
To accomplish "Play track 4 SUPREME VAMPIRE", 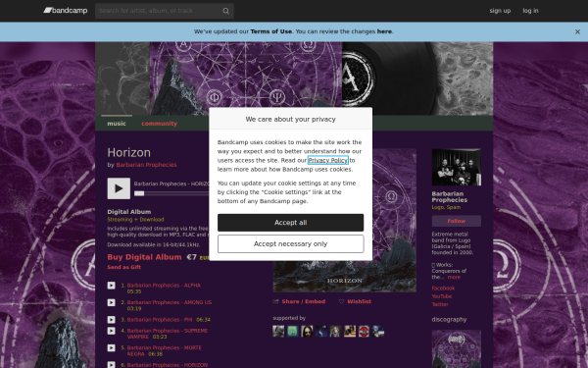I will [112, 331].
